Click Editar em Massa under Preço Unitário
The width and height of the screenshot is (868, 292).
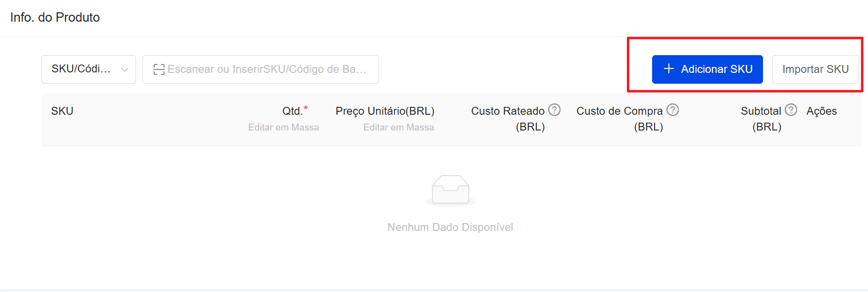point(399,128)
